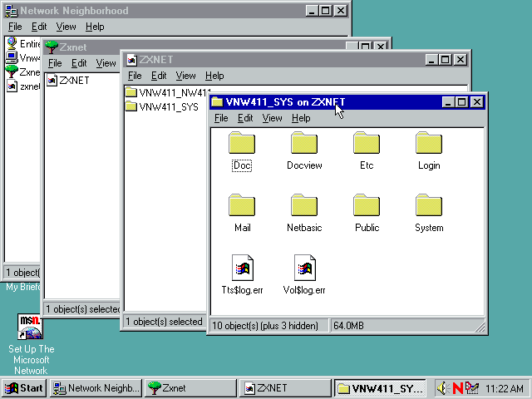Select the Tts$log.err file icon
This screenshot has width=532, height=399.
(x=242, y=268)
